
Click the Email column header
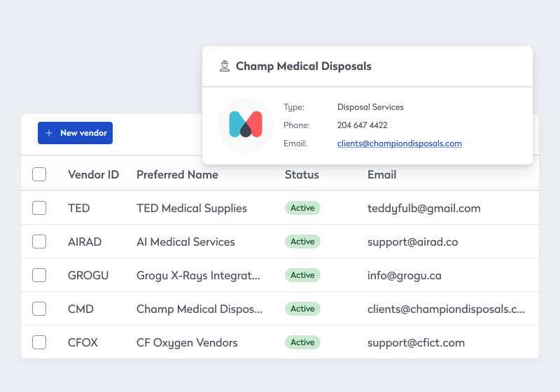381,174
